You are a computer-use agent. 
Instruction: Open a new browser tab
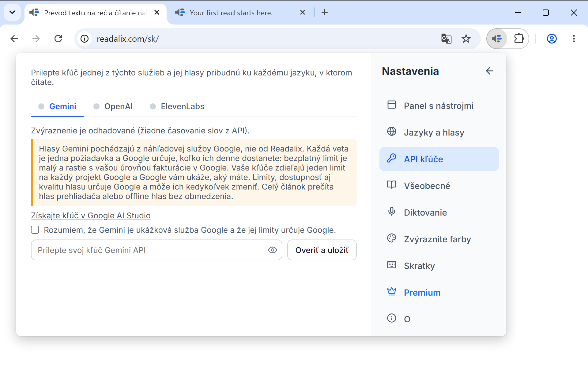325,13
